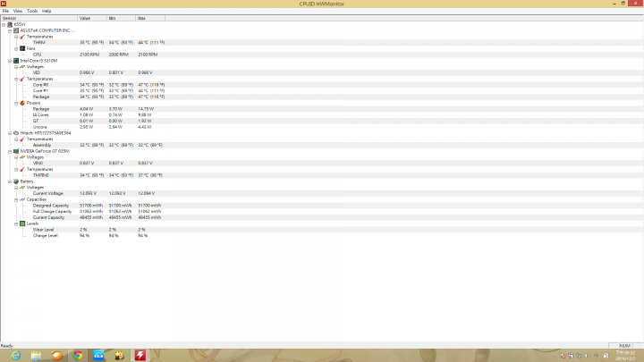Image resolution: width=644 pixels, height=362 pixels.
Task: Click the Hitachi hard drive icon
Action: click(16, 133)
